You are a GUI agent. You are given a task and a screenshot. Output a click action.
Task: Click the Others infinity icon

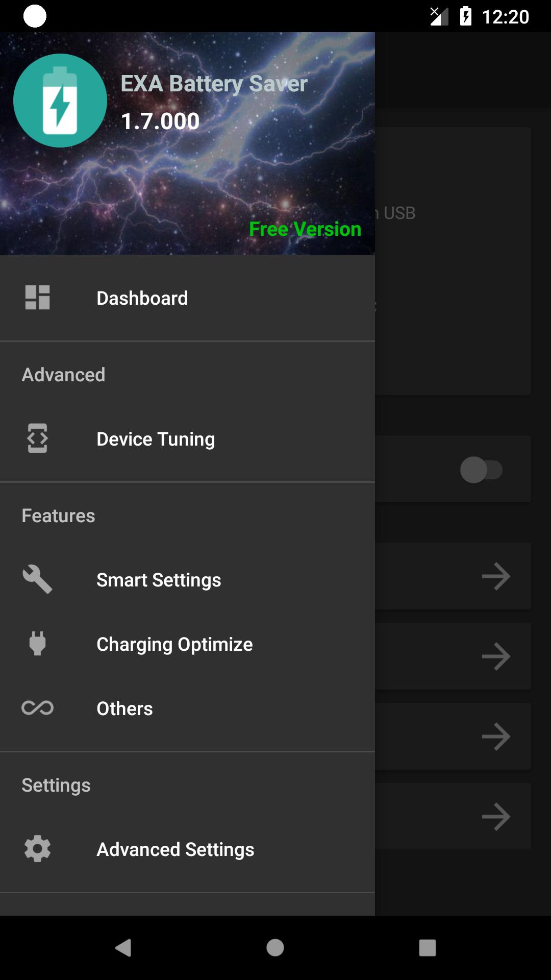coord(37,708)
